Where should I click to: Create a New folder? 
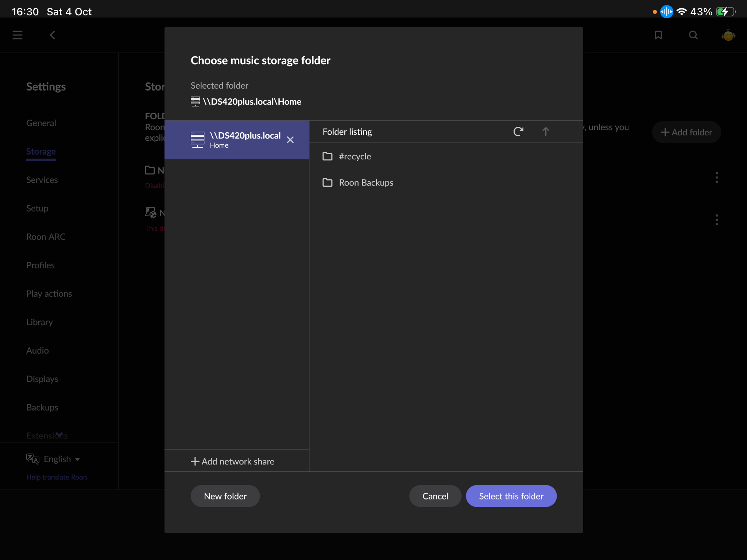point(225,496)
